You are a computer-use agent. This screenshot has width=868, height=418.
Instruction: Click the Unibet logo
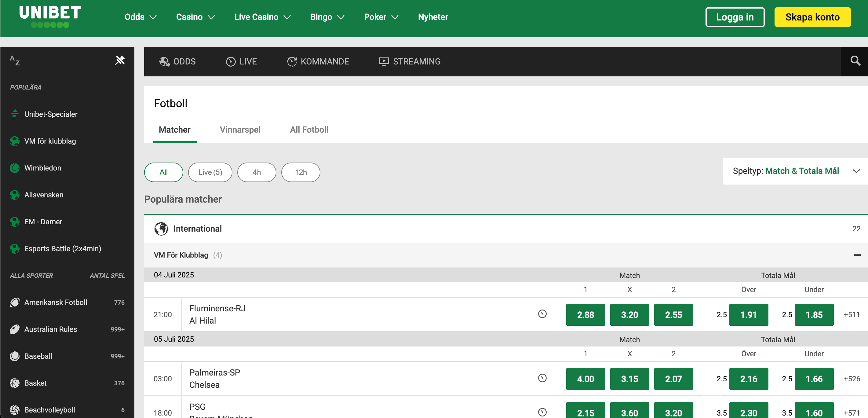tap(50, 17)
